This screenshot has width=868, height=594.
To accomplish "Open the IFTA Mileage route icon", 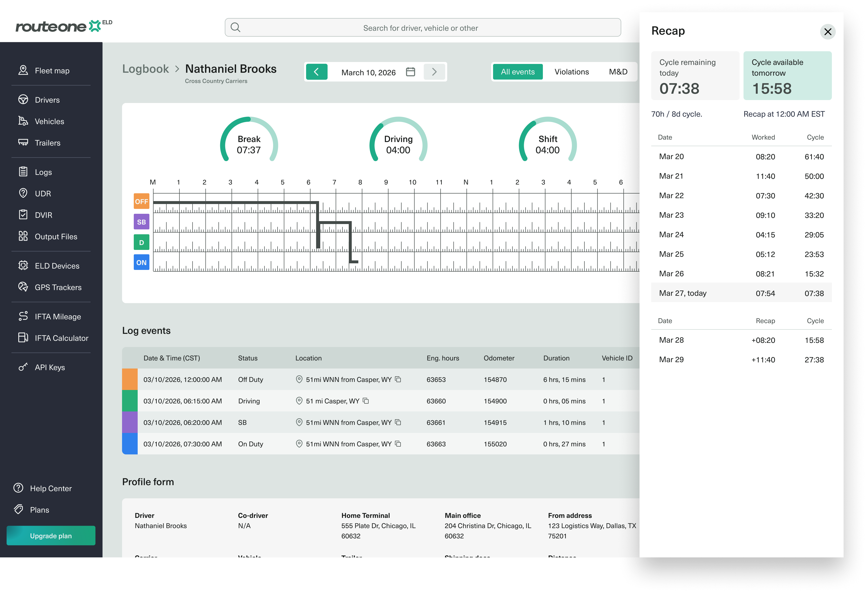I will (x=23, y=316).
